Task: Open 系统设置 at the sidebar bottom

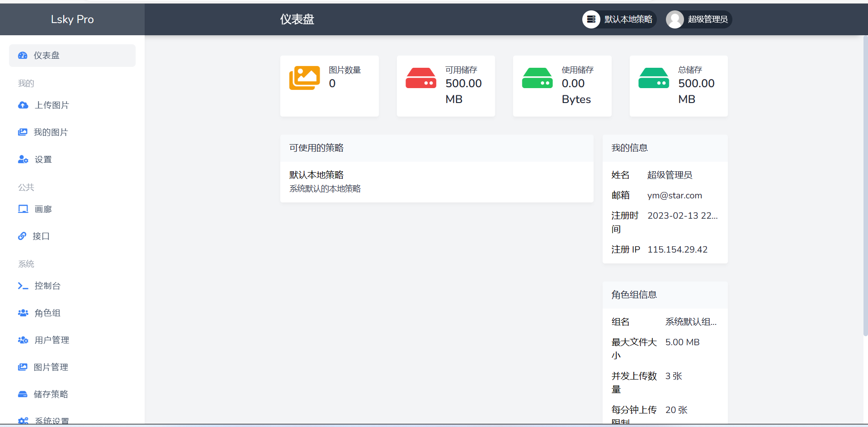Action: coord(52,420)
